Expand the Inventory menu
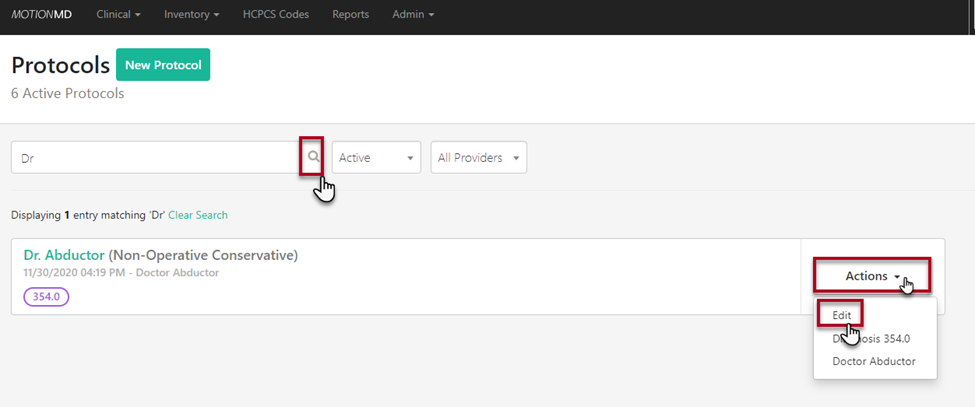 193,15
